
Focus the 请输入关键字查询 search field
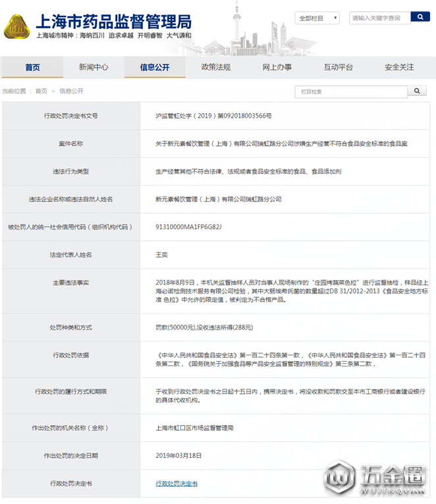[x=380, y=18]
